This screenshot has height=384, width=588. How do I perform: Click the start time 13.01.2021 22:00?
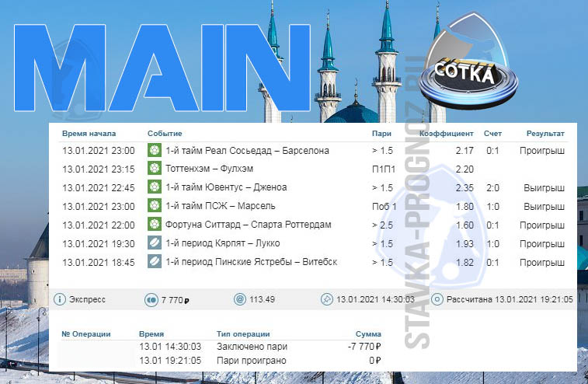click(98, 225)
